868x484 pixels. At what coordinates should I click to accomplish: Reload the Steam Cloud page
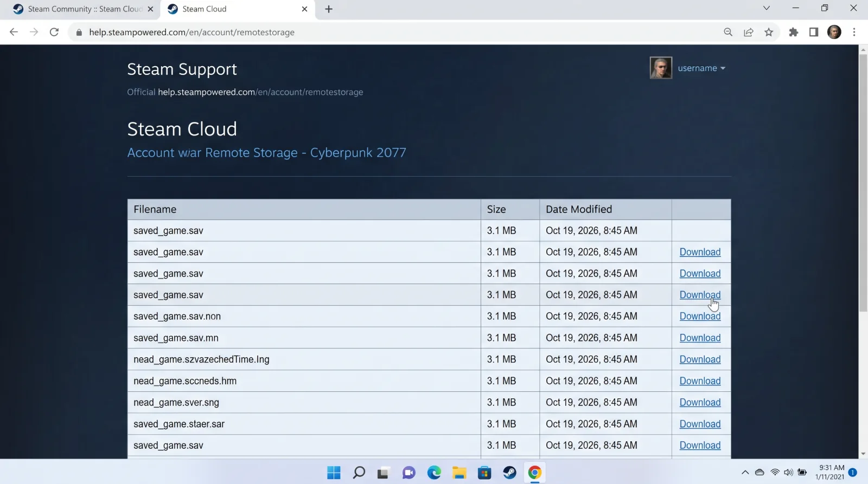click(54, 32)
